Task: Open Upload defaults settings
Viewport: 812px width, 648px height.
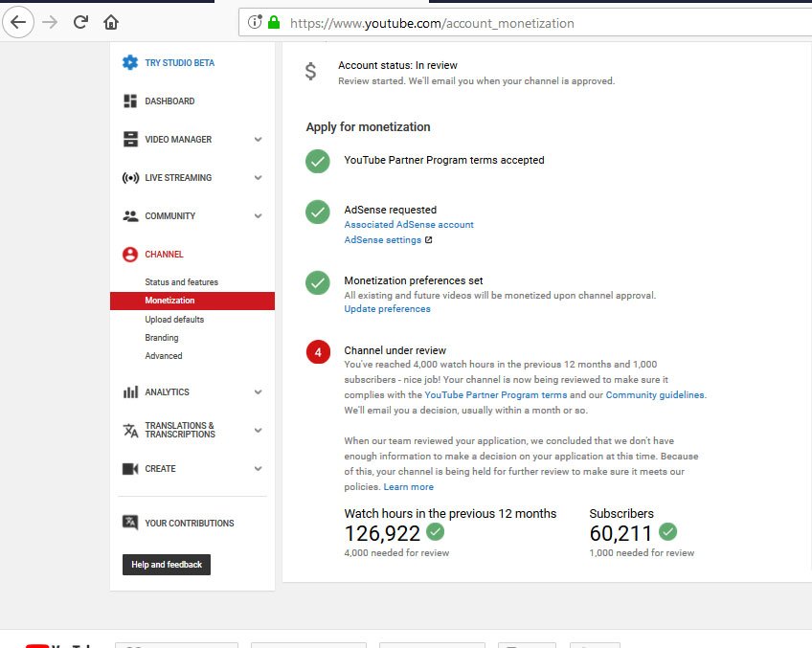Action: click(x=174, y=320)
